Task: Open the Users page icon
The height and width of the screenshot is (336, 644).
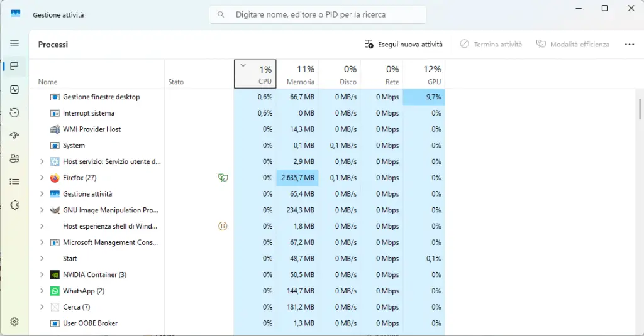Action: click(14, 159)
